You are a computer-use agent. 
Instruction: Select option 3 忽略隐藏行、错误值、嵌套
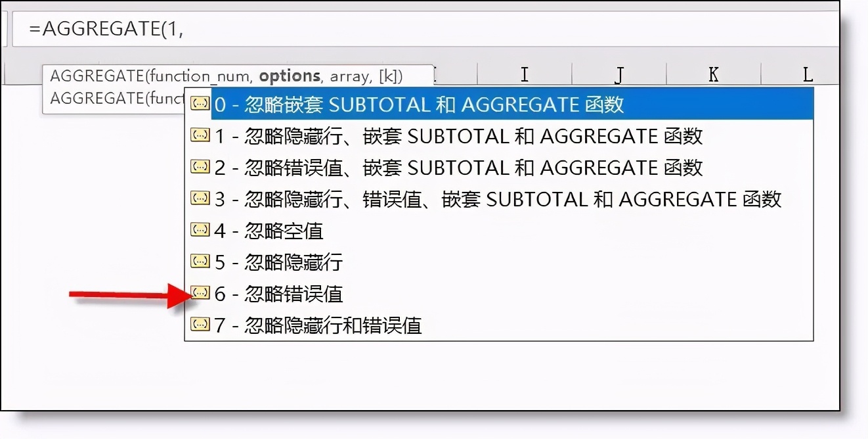click(x=498, y=198)
